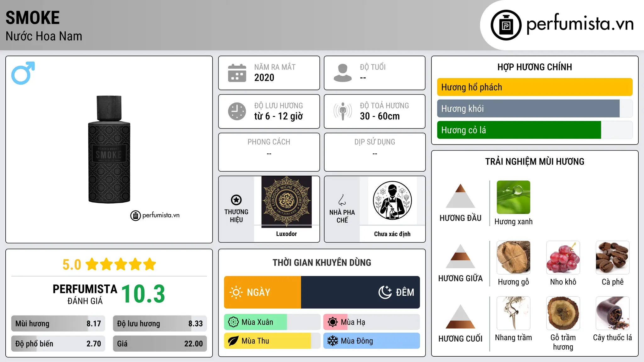This screenshot has height=362, width=644.
Task: Click the pyramid icon above Hương giữa
Action: click(460, 256)
